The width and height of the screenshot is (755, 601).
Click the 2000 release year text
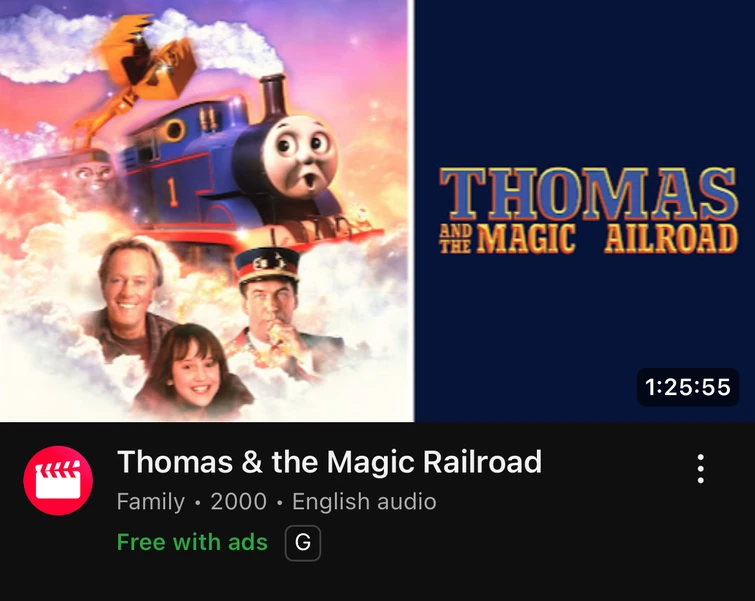click(238, 502)
